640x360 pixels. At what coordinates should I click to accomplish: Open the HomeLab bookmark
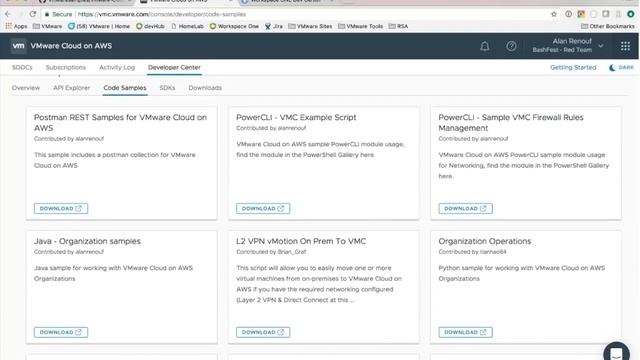[187, 26]
